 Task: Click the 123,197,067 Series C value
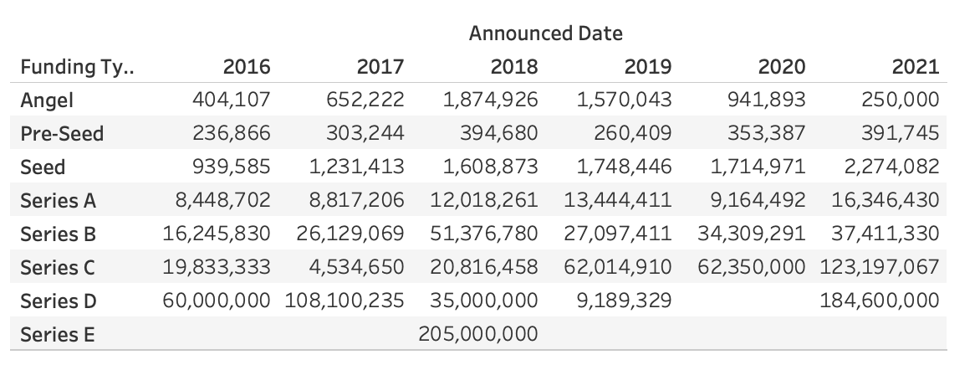pos(880,267)
